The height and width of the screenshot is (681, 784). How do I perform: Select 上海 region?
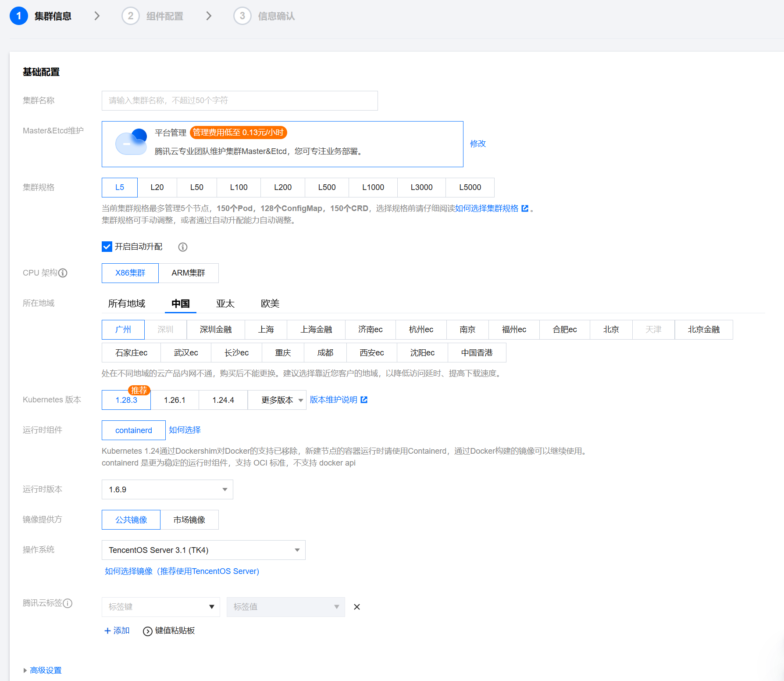click(x=266, y=330)
